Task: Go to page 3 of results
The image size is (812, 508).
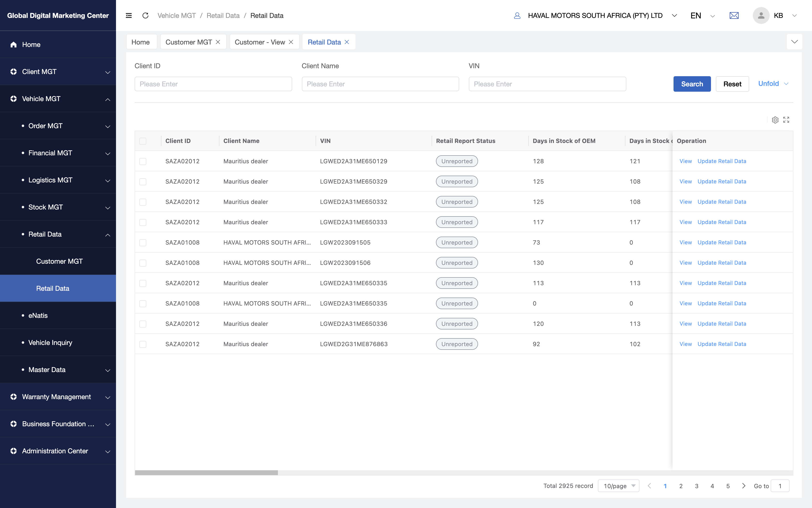Action: pyautogui.click(x=696, y=486)
